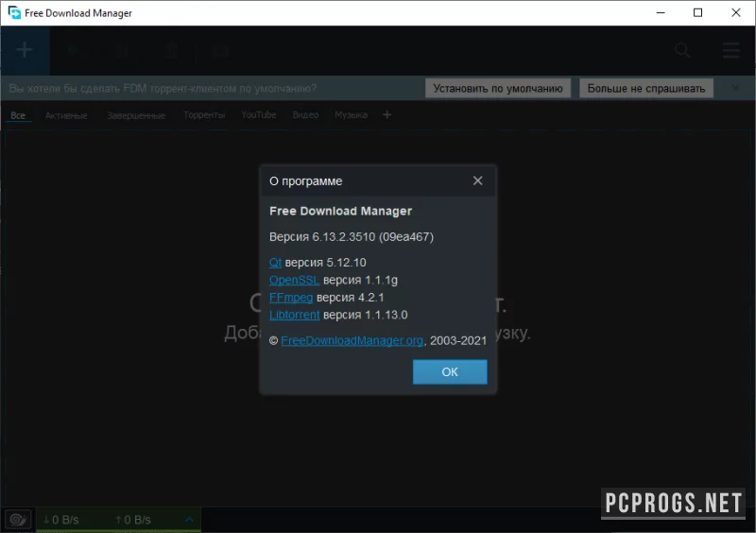
Task: Open the FreeDownloadManager.org link
Action: point(352,340)
